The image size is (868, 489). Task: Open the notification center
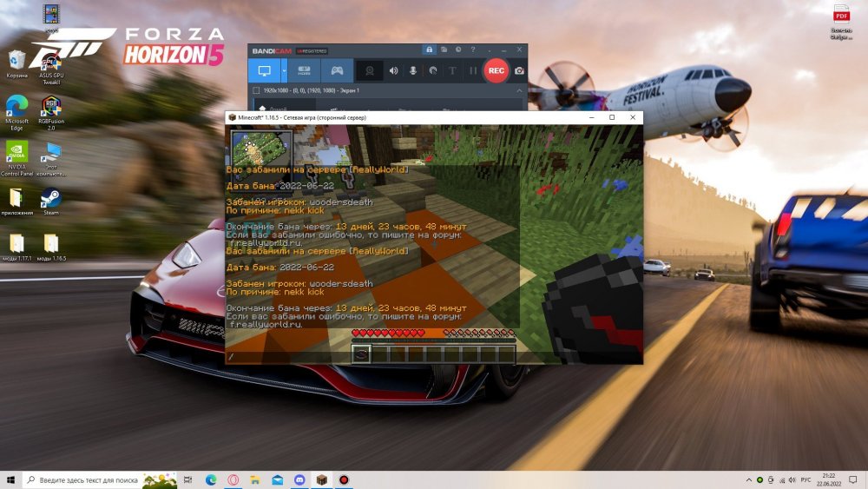(x=853, y=479)
